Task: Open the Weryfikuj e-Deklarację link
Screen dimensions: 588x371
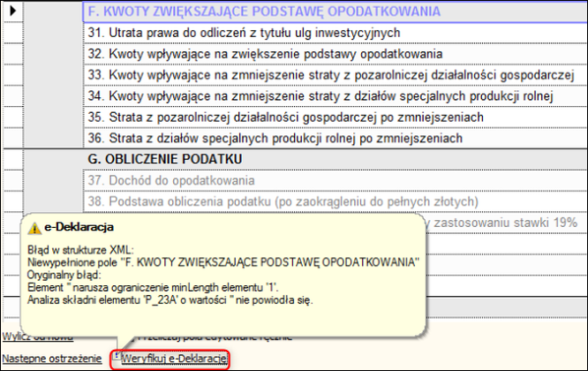Action: tap(175, 359)
